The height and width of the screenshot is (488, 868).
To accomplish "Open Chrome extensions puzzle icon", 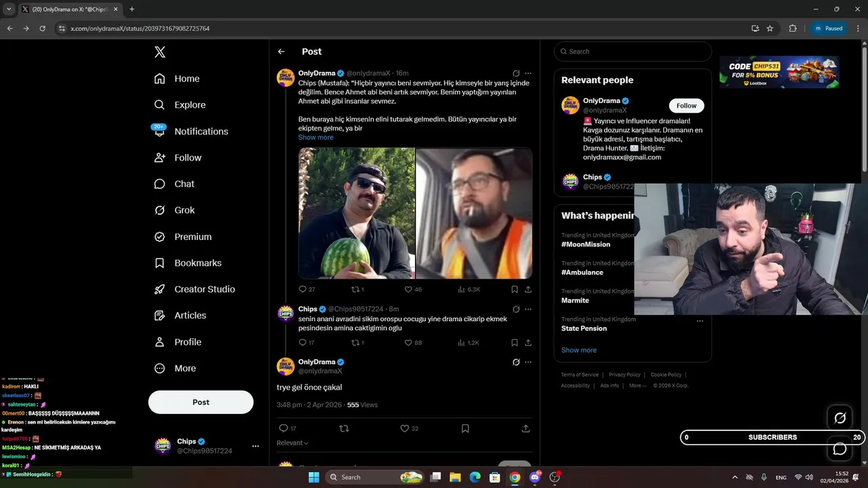I will (793, 28).
